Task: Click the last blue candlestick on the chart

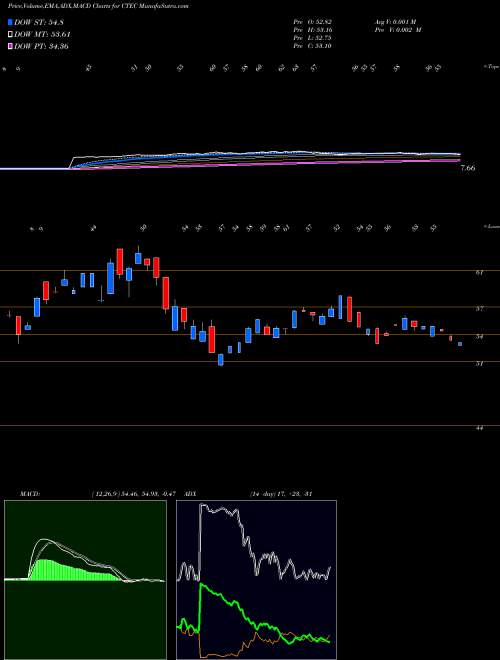Action: [460, 344]
